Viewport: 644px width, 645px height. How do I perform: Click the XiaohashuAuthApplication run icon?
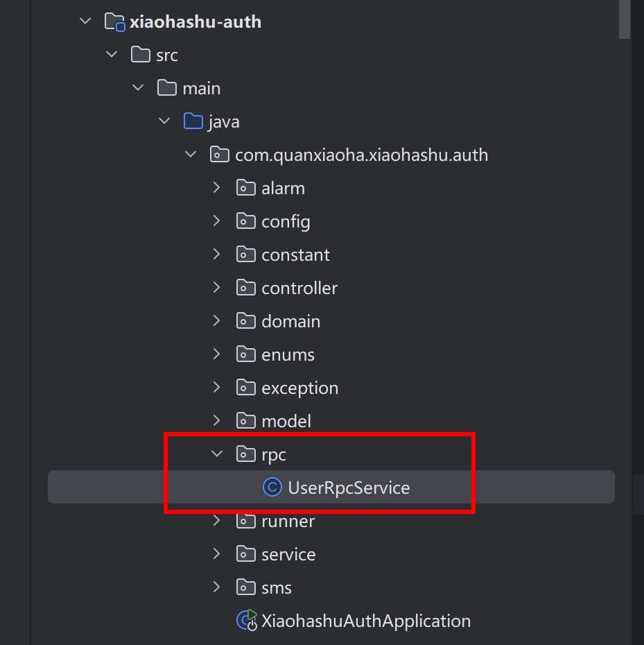[247, 621]
